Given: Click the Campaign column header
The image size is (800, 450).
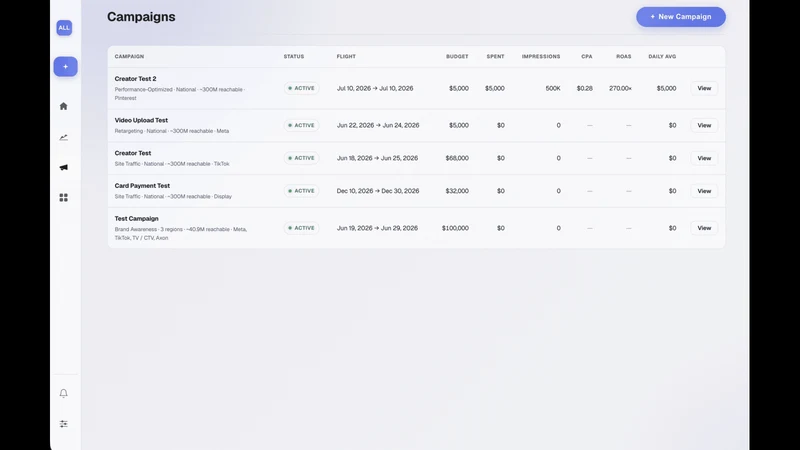Looking at the screenshot, I should 129,57.
